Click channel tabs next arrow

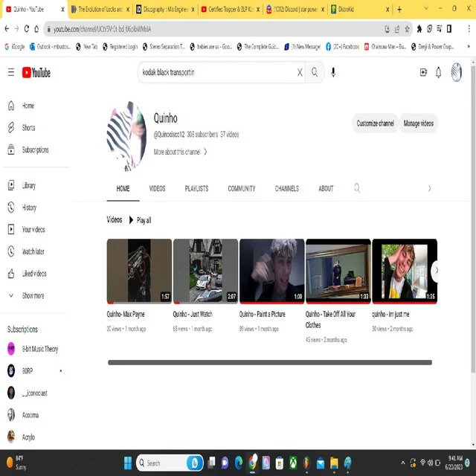click(429, 188)
